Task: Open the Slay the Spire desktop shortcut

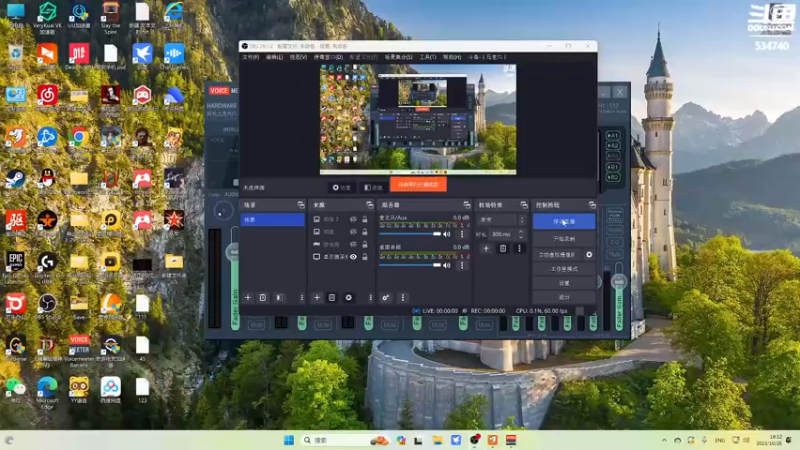Action: (x=110, y=17)
